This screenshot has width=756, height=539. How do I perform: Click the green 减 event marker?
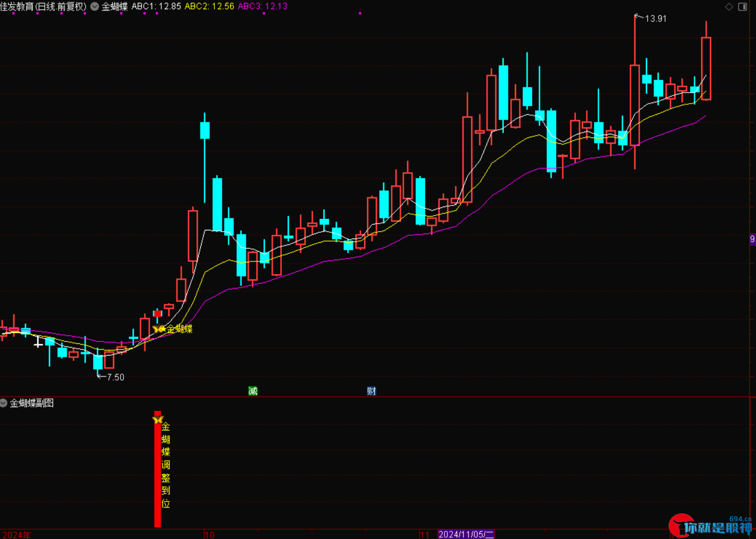[253, 391]
